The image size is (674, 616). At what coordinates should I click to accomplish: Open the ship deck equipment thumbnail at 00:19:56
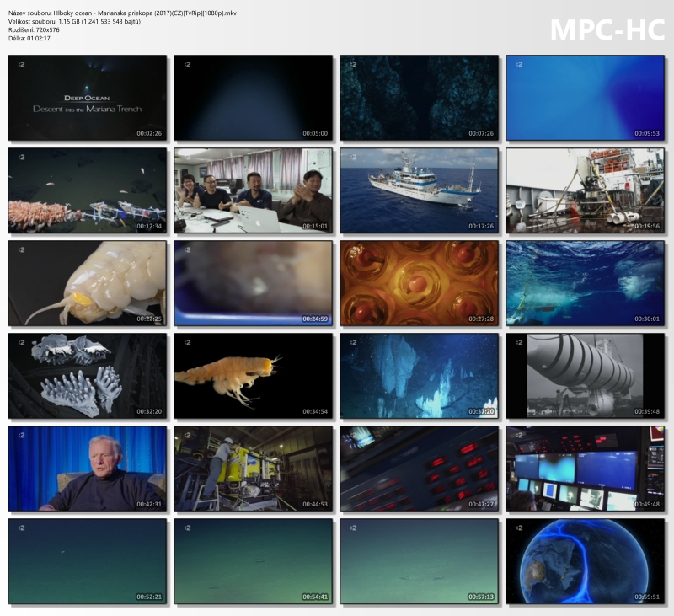(585, 191)
